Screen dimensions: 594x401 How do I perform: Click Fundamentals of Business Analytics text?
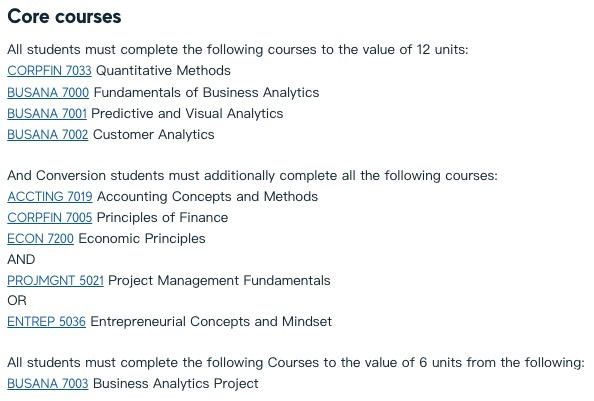click(x=206, y=93)
